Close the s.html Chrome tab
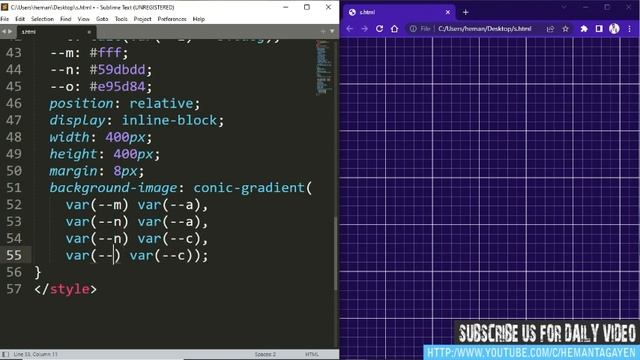The height and width of the screenshot is (360, 640). (448, 12)
